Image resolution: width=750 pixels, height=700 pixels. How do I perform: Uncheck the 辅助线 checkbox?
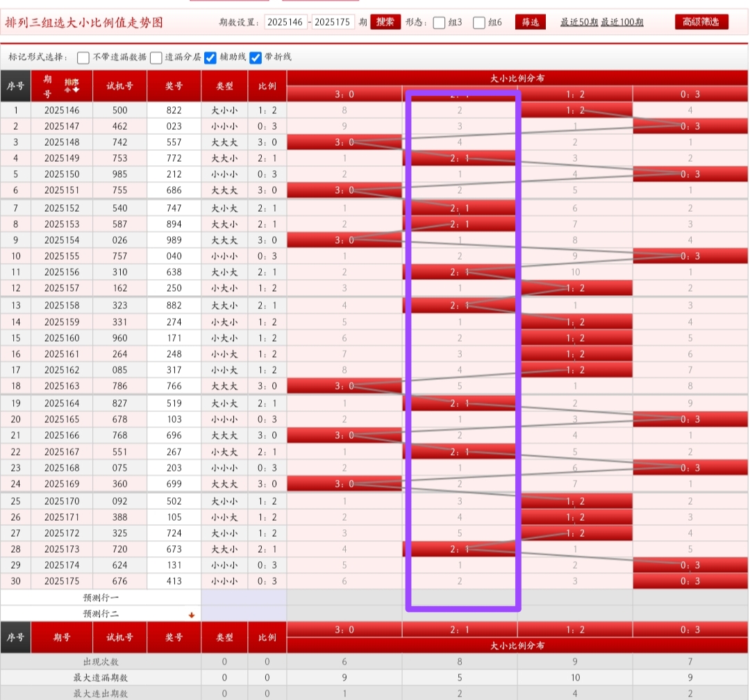coord(210,58)
